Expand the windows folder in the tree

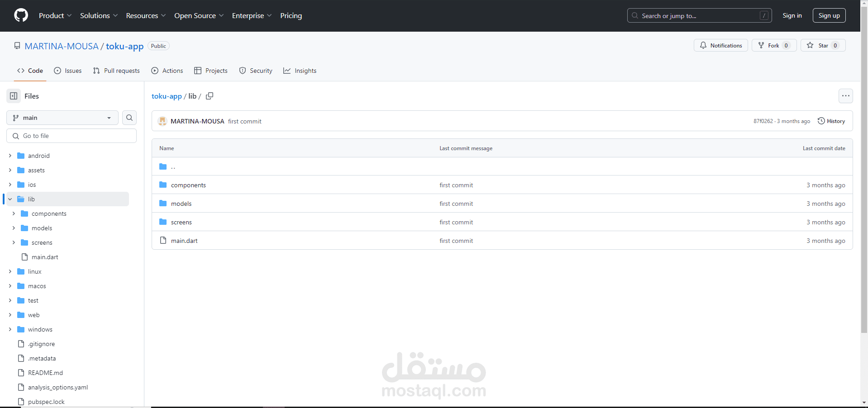10,329
